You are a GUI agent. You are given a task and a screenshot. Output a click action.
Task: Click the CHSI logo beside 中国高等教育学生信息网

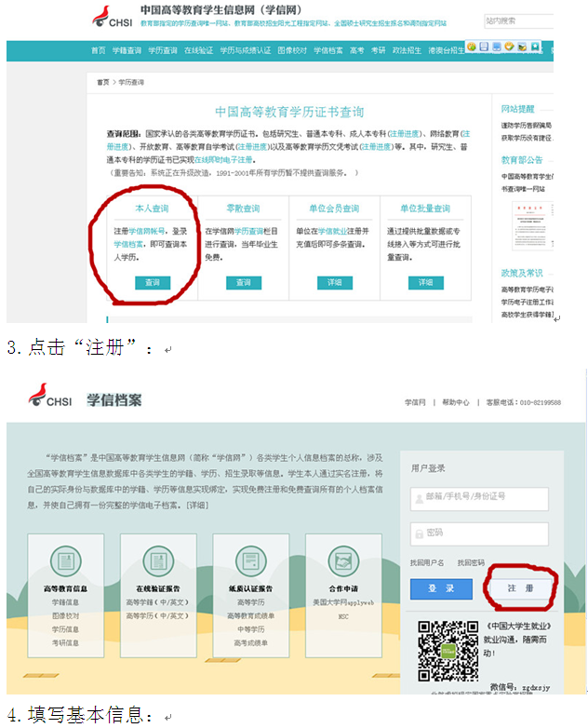[112, 16]
